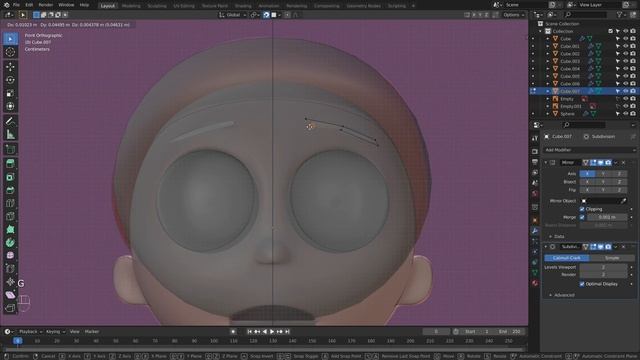640x360 pixels.
Task: Enable Mirror Bisect X toggle
Action: click(587, 182)
